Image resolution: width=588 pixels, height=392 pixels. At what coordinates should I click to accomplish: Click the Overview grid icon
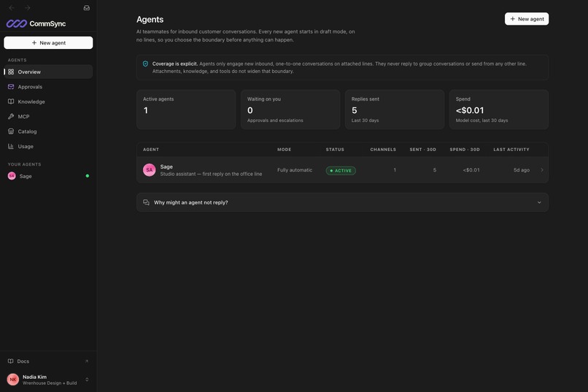tap(11, 72)
